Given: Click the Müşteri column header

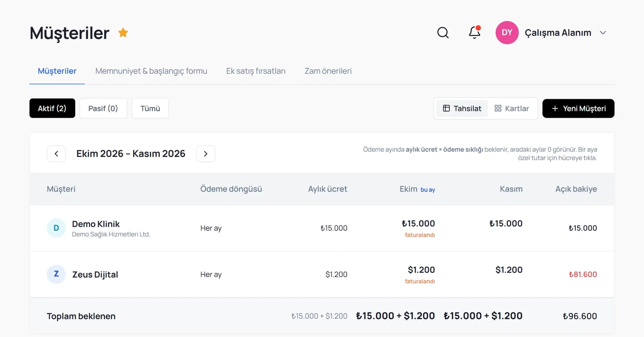Looking at the screenshot, I should [x=61, y=189].
